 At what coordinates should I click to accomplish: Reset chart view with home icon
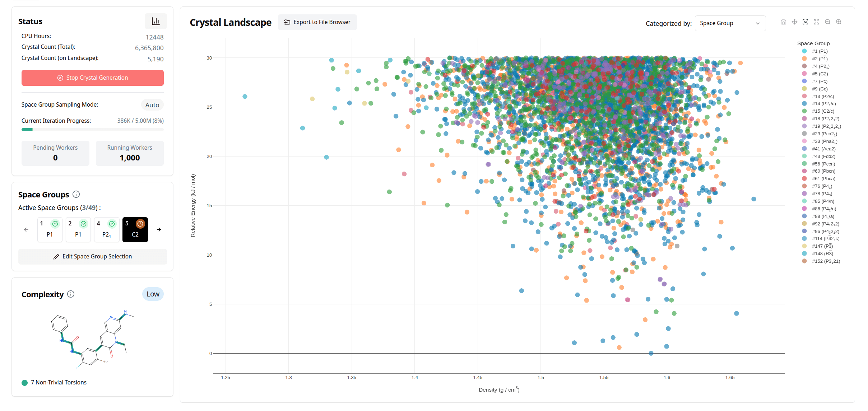783,22
